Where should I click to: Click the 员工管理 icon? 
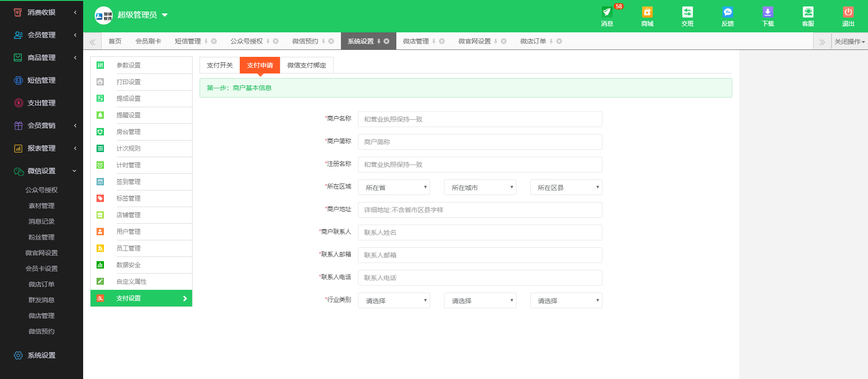(100, 248)
